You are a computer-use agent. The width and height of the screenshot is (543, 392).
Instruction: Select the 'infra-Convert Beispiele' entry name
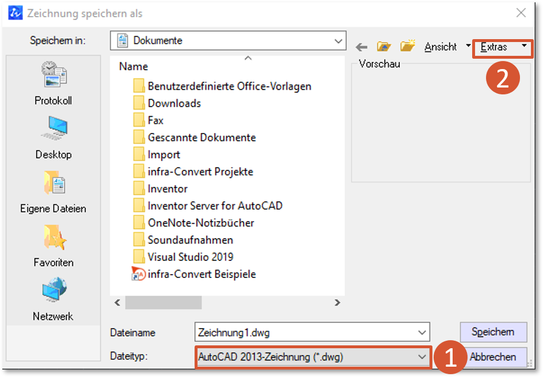click(x=202, y=274)
